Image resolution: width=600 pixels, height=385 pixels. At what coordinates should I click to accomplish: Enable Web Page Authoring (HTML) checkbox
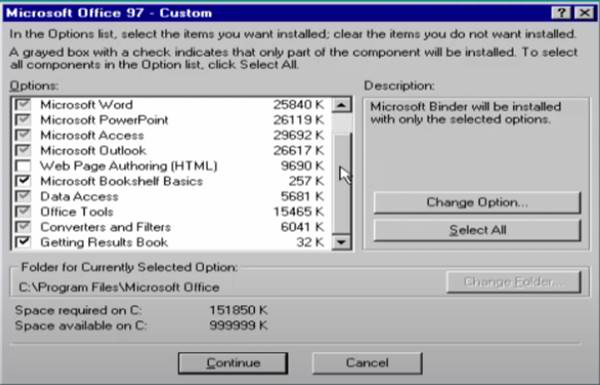tap(23, 166)
